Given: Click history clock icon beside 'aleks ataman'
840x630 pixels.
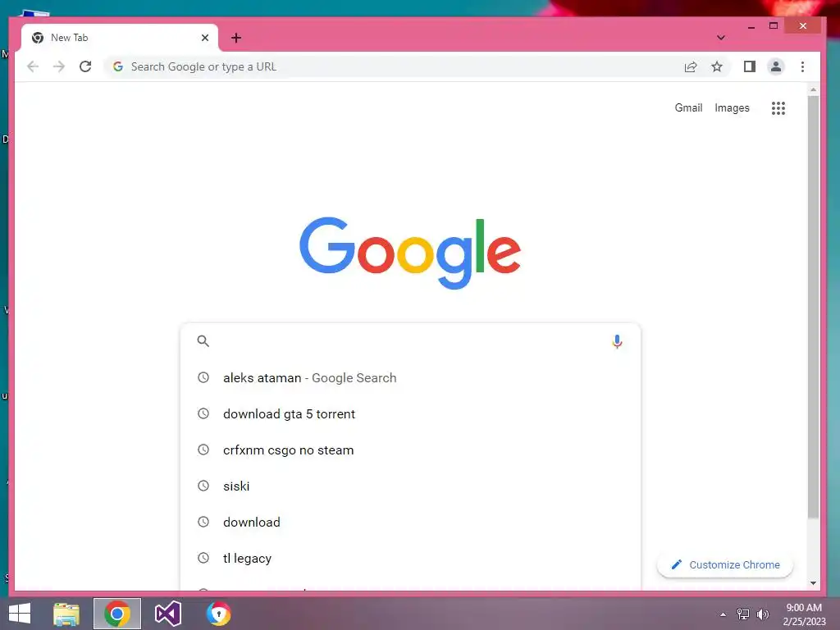Looking at the screenshot, I should [203, 377].
